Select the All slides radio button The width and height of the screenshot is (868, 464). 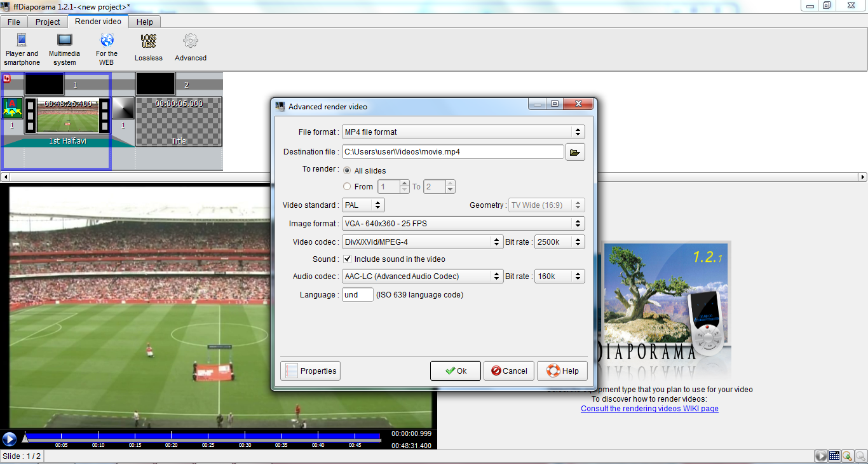point(347,171)
